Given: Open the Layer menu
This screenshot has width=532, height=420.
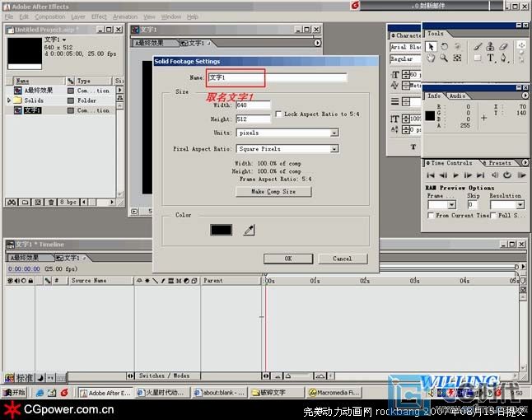Looking at the screenshot, I should coord(78,16).
